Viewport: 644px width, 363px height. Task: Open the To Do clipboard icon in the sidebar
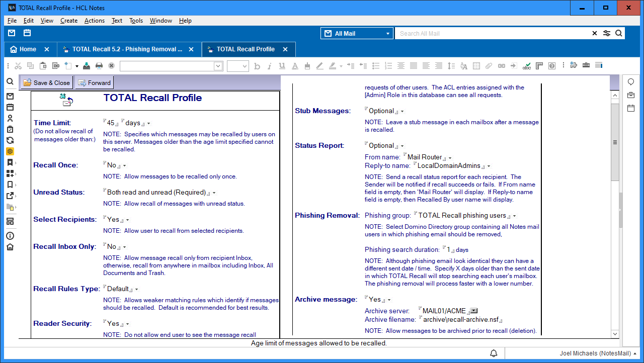click(x=10, y=129)
